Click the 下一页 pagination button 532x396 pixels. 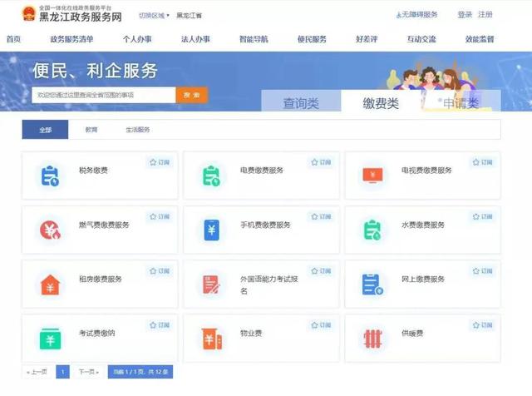tap(89, 372)
